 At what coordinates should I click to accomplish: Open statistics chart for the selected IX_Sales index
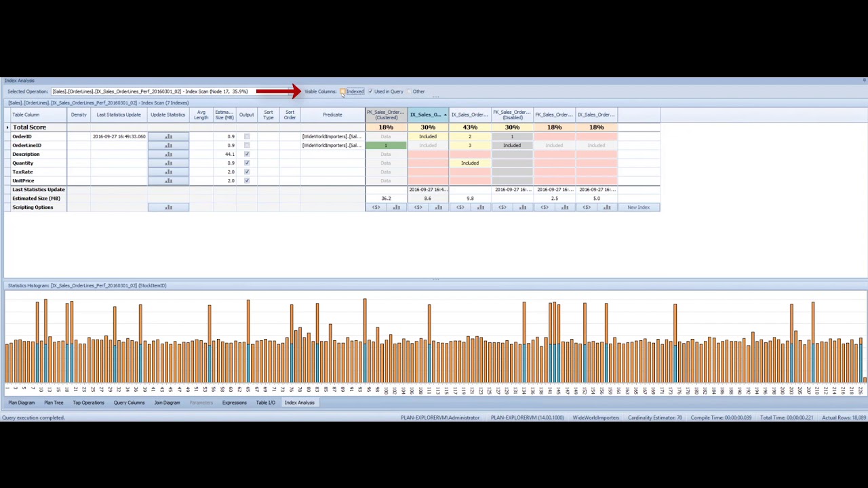(439, 207)
